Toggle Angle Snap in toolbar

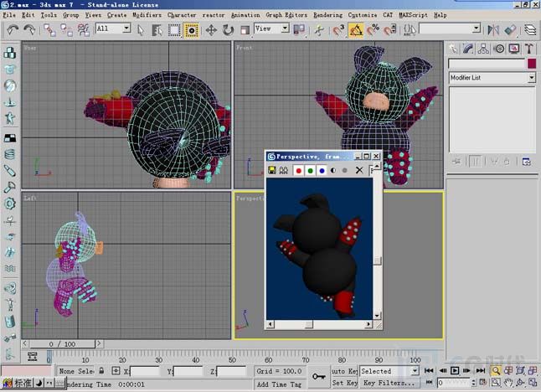(356, 30)
